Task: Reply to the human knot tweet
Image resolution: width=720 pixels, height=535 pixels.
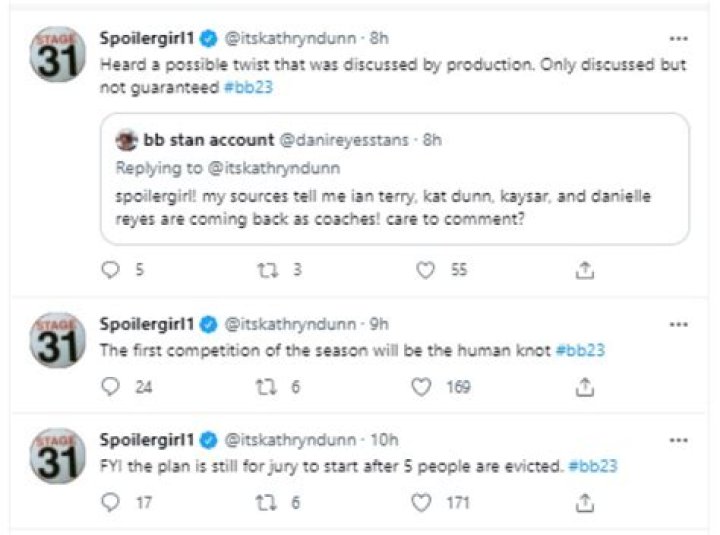Action: (110, 387)
